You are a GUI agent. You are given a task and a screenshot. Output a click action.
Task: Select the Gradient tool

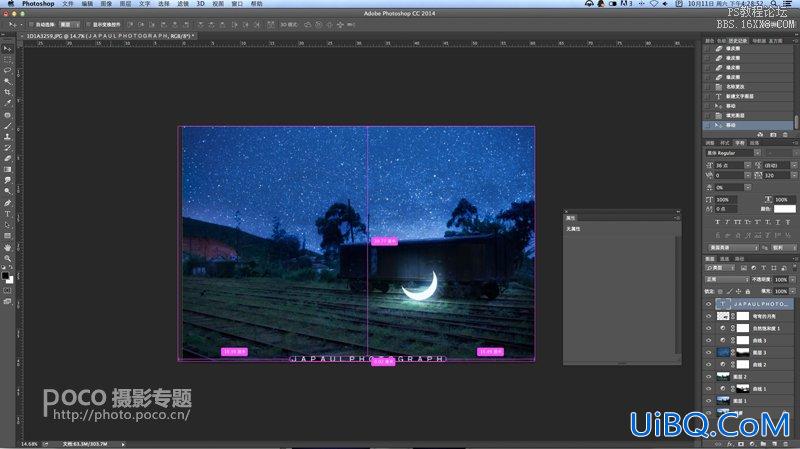click(x=7, y=169)
